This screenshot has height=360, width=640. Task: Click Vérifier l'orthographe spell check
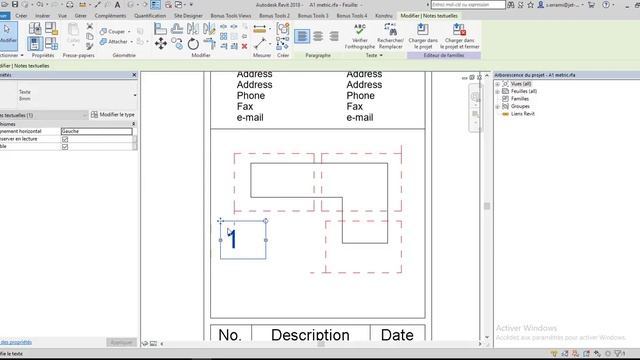point(360,36)
